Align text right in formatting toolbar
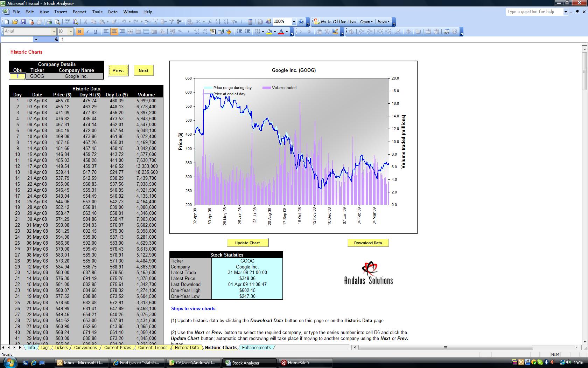Viewport: 588px width, 368px height. tap(122, 32)
